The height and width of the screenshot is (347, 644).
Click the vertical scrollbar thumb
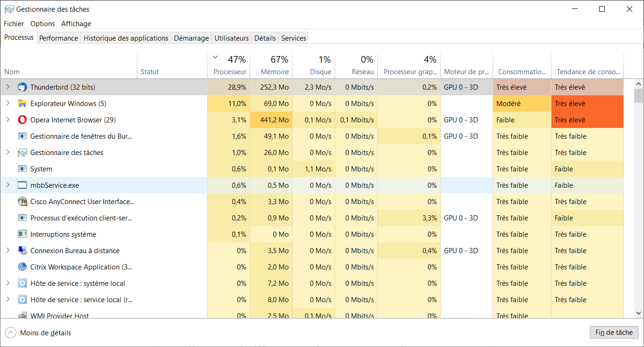[x=638, y=95]
